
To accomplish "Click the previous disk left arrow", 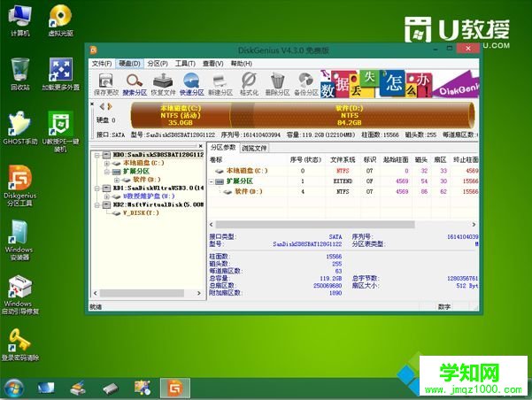I will tap(102, 106).
